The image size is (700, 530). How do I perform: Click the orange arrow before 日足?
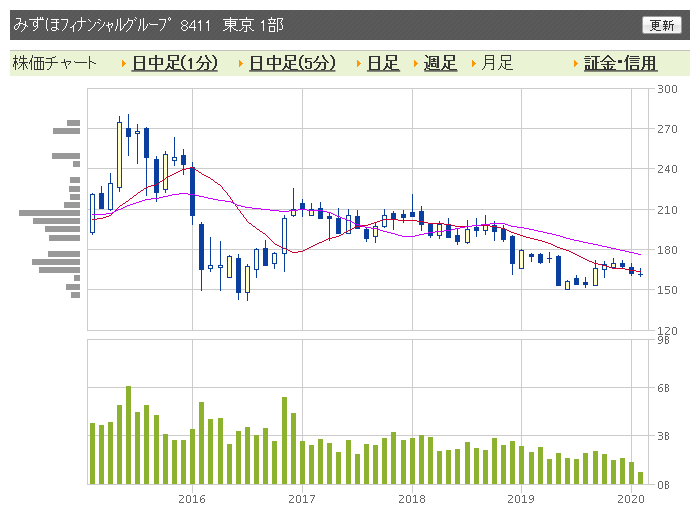pyautogui.click(x=359, y=63)
